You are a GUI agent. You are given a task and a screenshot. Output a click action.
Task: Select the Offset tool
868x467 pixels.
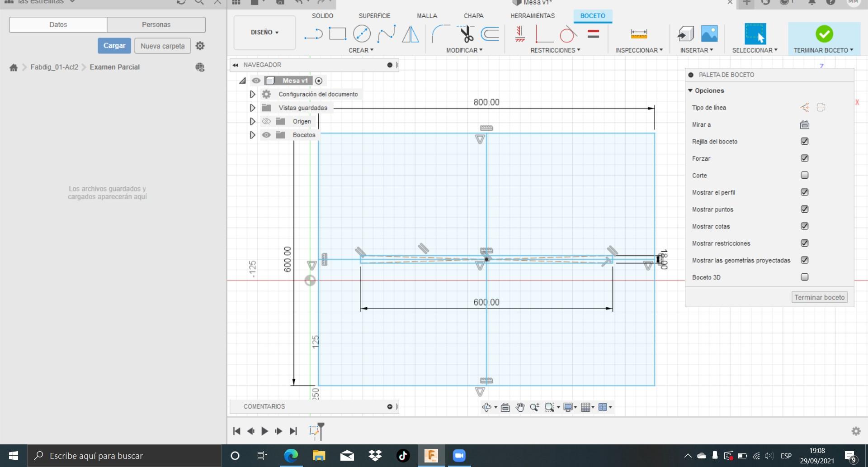pos(490,34)
